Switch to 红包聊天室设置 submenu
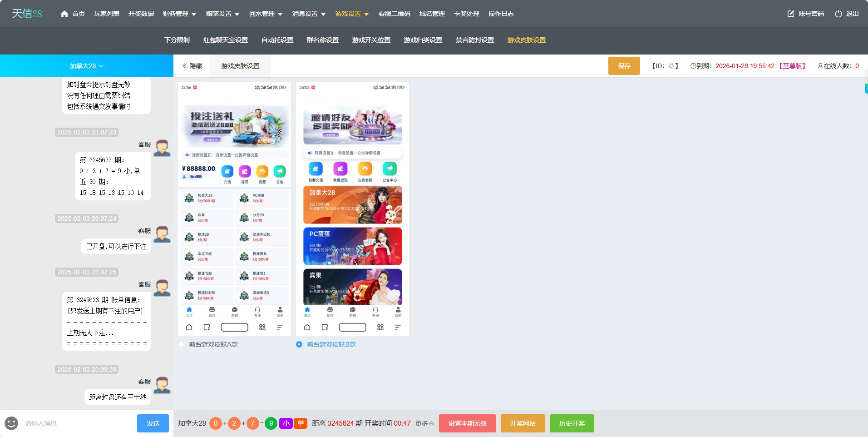The height and width of the screenshot is (437, 868). (x=226, y=40)
